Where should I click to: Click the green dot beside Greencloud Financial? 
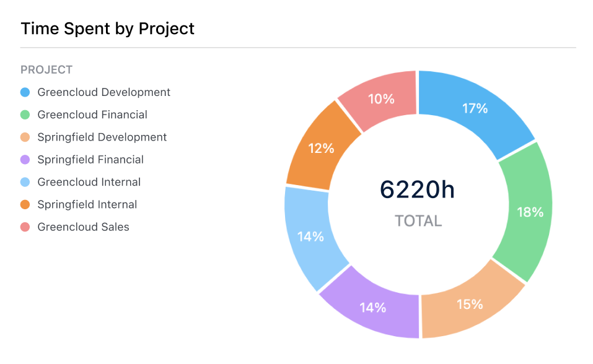[25, 115]
